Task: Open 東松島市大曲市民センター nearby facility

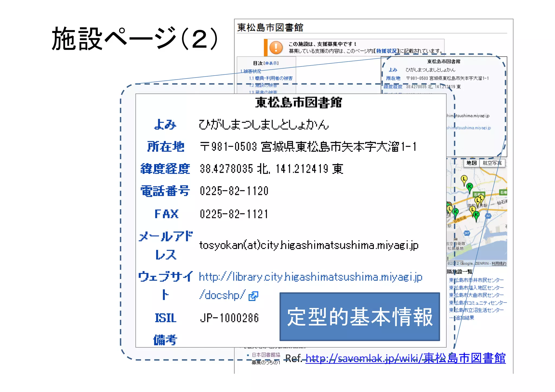Action: (476, 295)
